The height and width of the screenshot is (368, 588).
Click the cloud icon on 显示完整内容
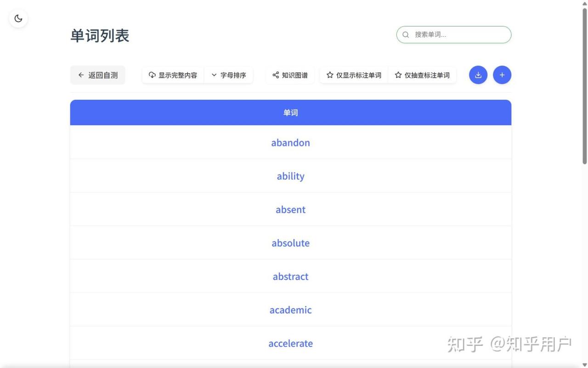click(x=152, y=75)
